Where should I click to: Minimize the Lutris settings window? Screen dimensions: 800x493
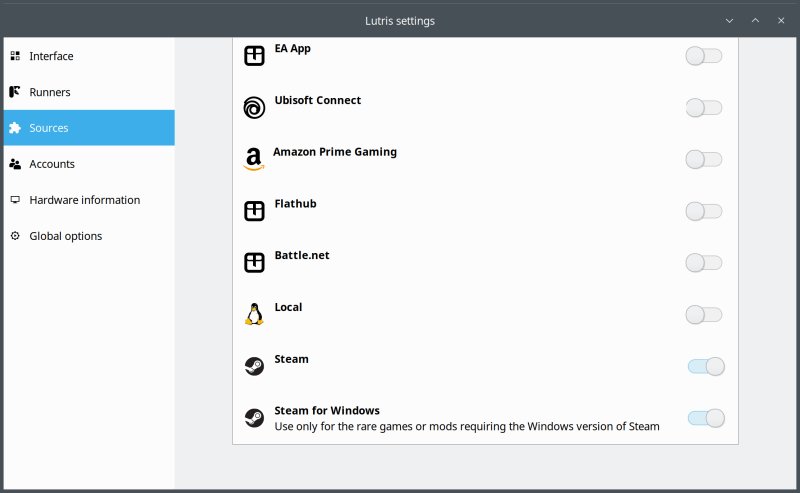730,20
